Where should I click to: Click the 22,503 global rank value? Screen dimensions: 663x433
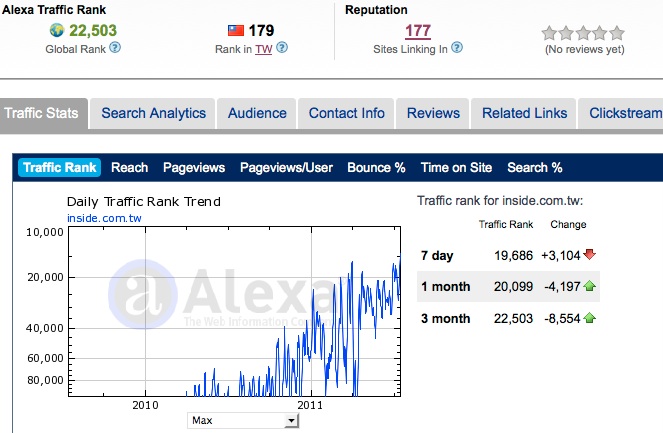(x=93, y=30)
